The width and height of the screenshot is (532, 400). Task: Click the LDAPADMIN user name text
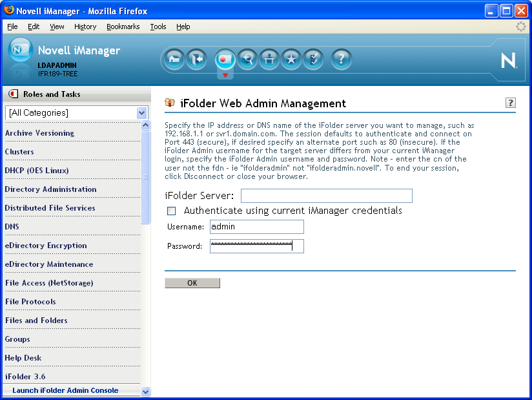pyautogui.click(x=57, y=65)
